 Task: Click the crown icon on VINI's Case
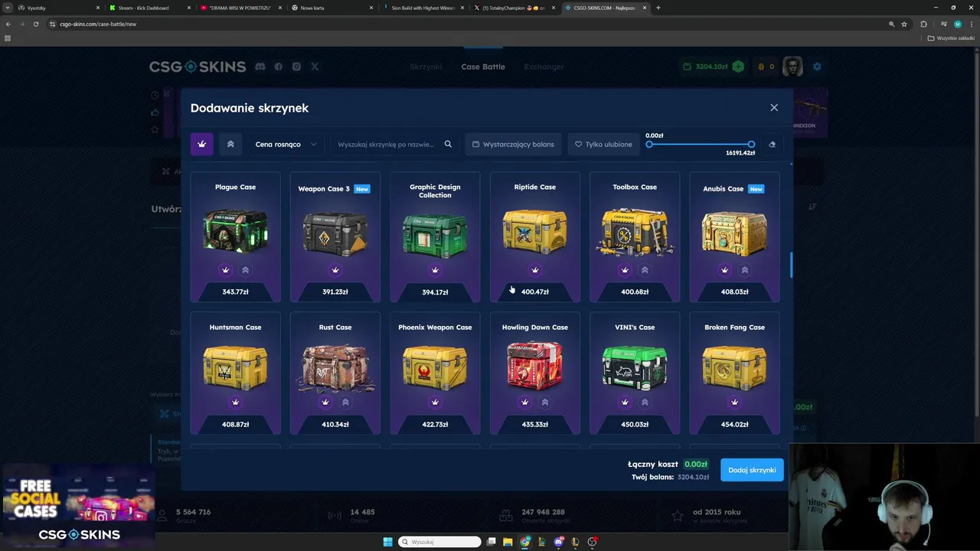tap(625, 403)
